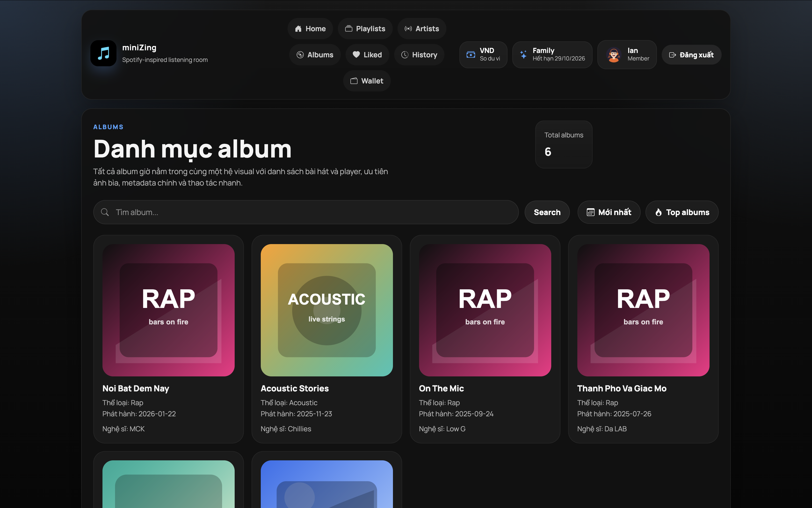Click artist text Nghệ sĩ: Low G
This screenshot has height=508, width=812.
click(x=442, y=429)
